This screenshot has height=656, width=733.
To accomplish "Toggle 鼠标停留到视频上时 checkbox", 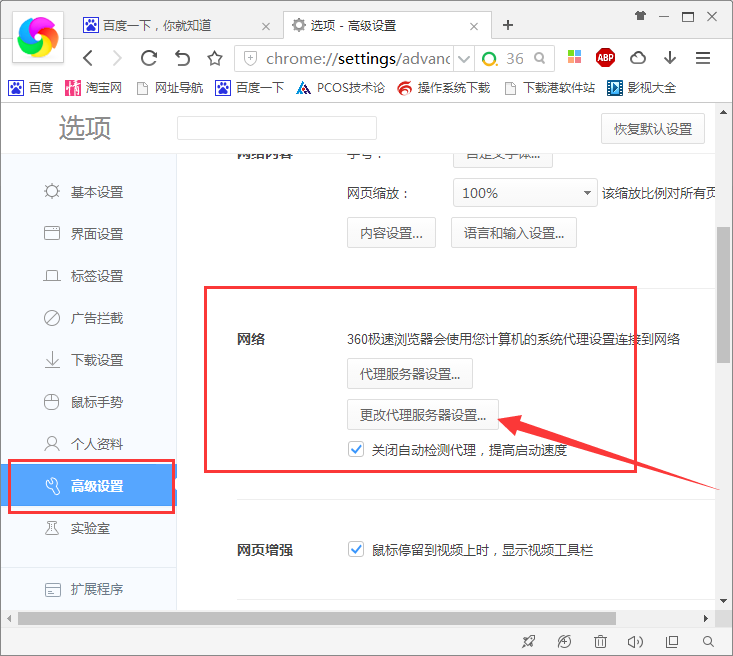I will point(356,549).
